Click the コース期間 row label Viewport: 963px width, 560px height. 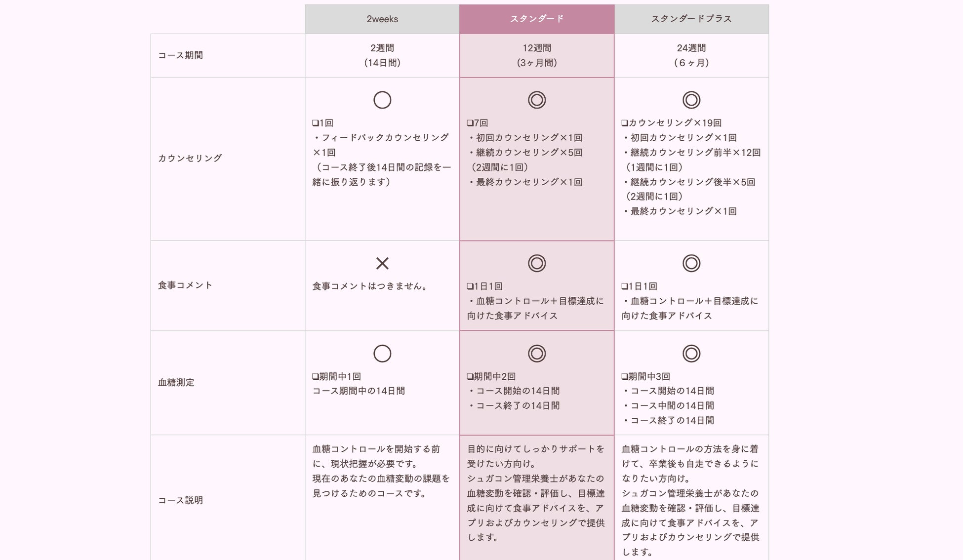pos(180,55)
